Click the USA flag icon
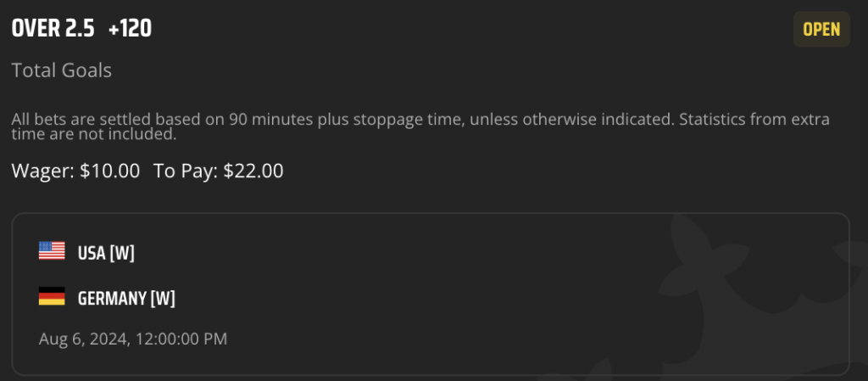The width and height of the screenshot is (868, 381). click(52, 251)
